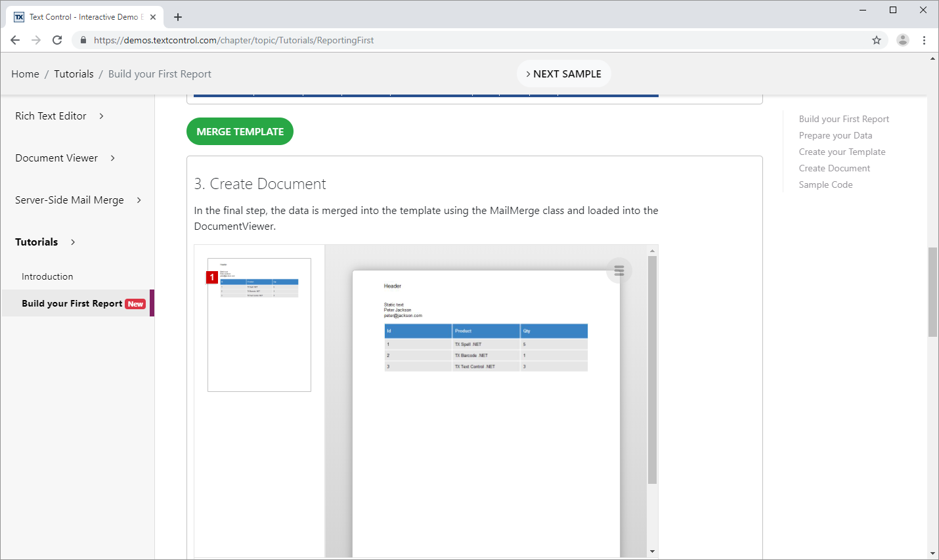Minimize the browser window
The image size is (939, 560).
coord(863,10)
